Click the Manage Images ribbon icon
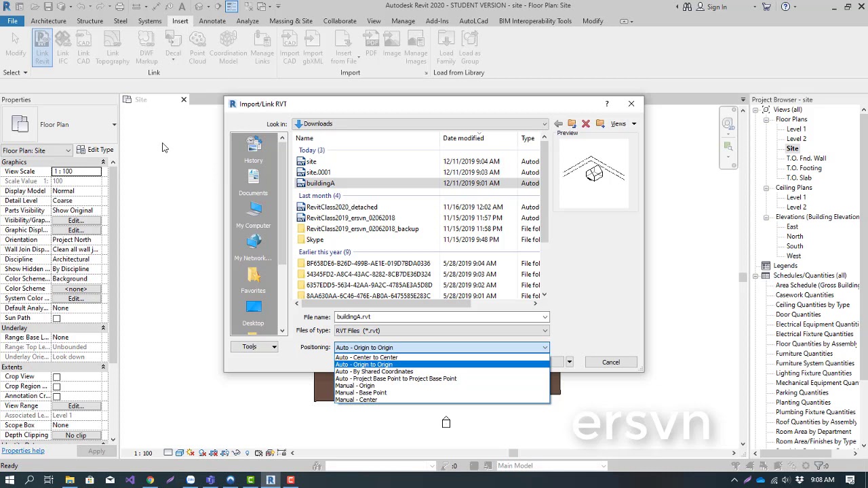Viewport: 868px width, 488px height. point(416,47)
